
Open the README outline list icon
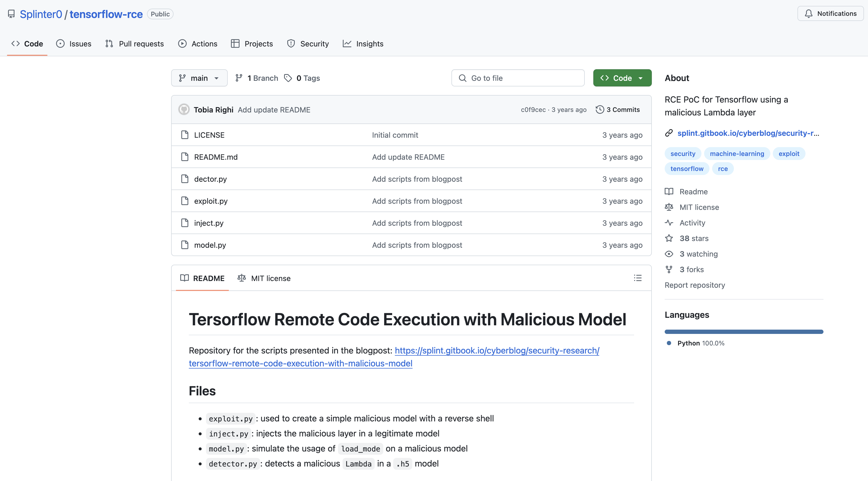click(638, 278)
